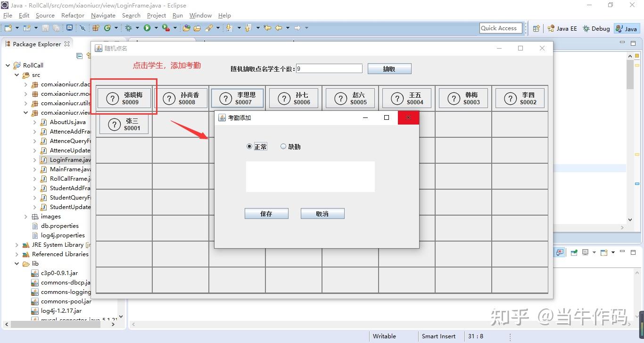Image resolution: width=644 pixels, height=343 pixels.
Task: Open the Window menu
Action: 200,16
